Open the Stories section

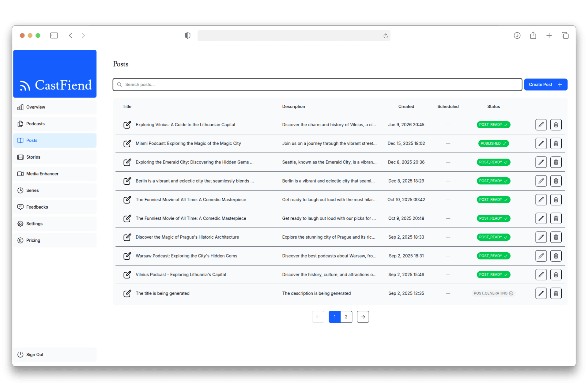(55, 157)
